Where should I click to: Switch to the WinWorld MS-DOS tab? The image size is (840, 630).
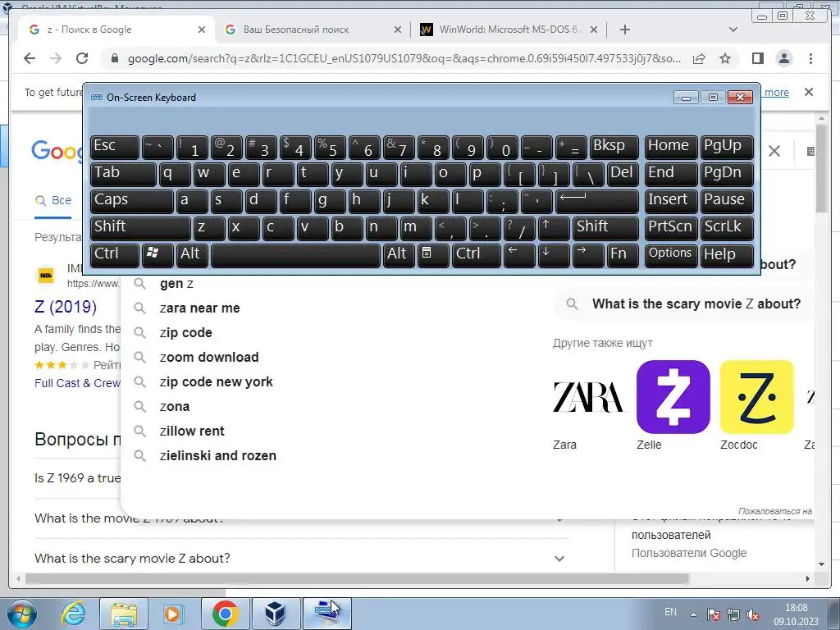[509, 30]
